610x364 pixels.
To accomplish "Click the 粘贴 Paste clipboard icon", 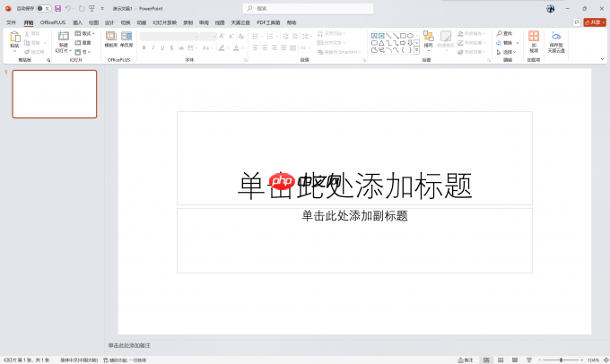I will [x=14, y=37].
